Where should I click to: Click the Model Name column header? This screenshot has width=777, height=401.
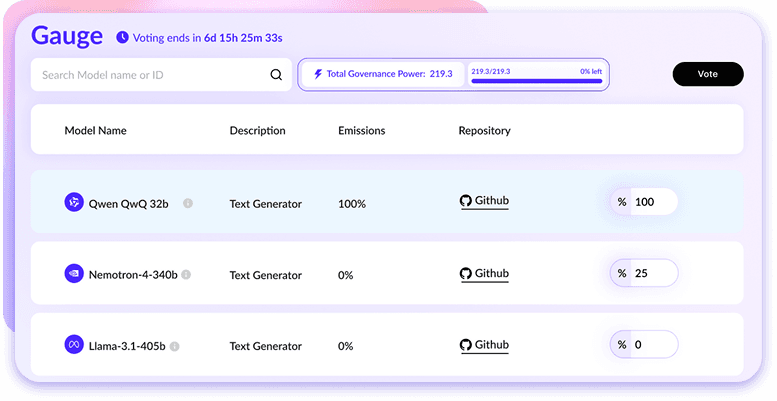point(95,131)
